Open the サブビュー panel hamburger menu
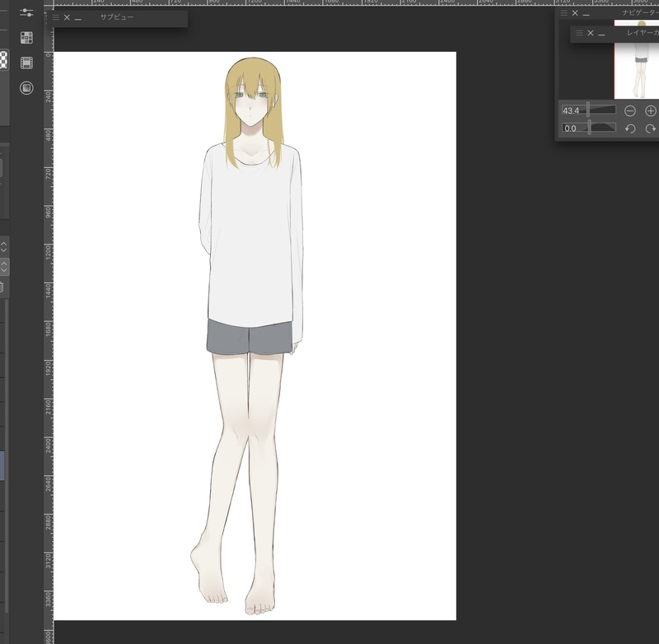The width and height of the screenshot is (659, 644). 56,17
